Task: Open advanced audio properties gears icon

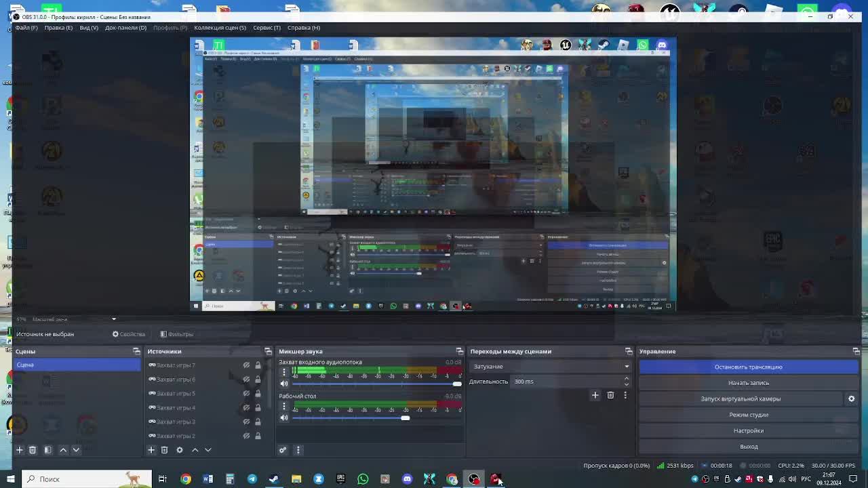Action: (283, 450)
